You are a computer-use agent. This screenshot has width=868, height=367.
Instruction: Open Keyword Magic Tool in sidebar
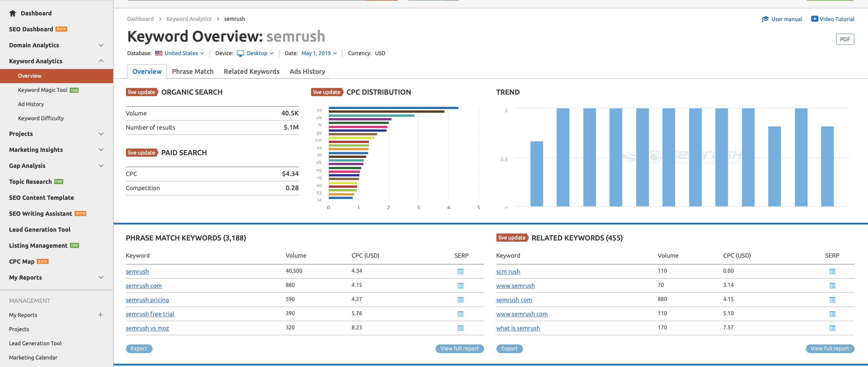[43, 90]
